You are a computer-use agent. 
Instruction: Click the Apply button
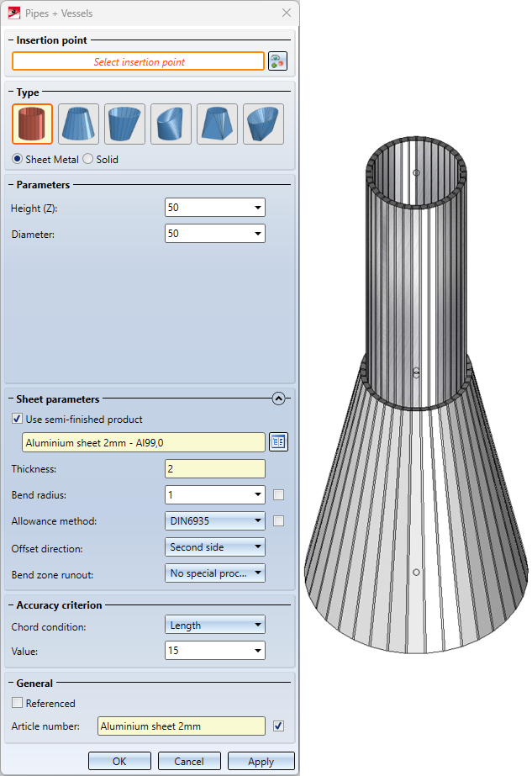tap(261, 761)
